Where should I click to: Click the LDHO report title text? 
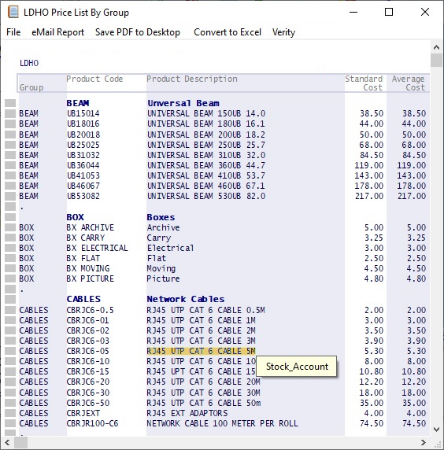click(29, 63)
